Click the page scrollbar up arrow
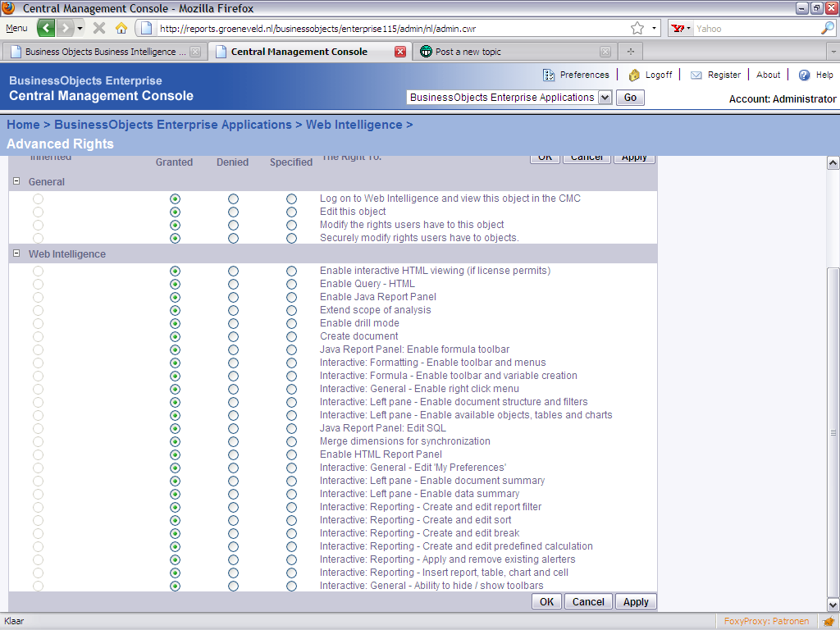The width and height of the screenshot is (840, 630). [x=833, y=163]
